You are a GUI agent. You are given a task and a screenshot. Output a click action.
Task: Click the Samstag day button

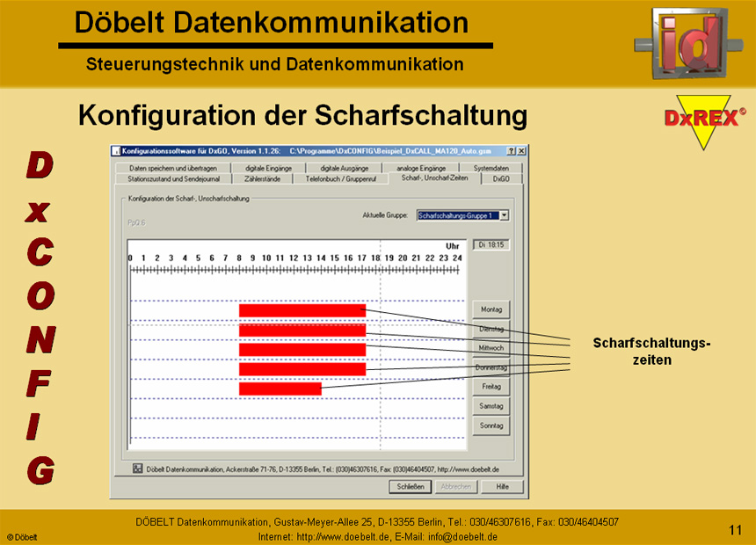coord(491,406)
